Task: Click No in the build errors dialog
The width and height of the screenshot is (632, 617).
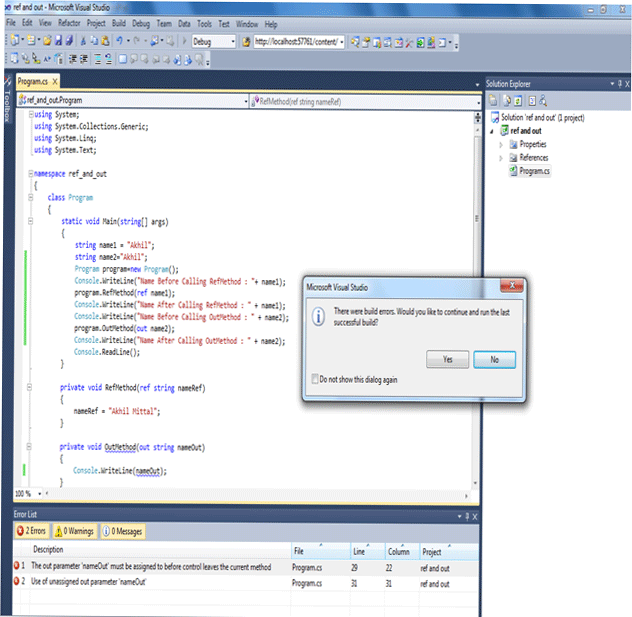Action: pyautogui.click(x=495, y=359)
